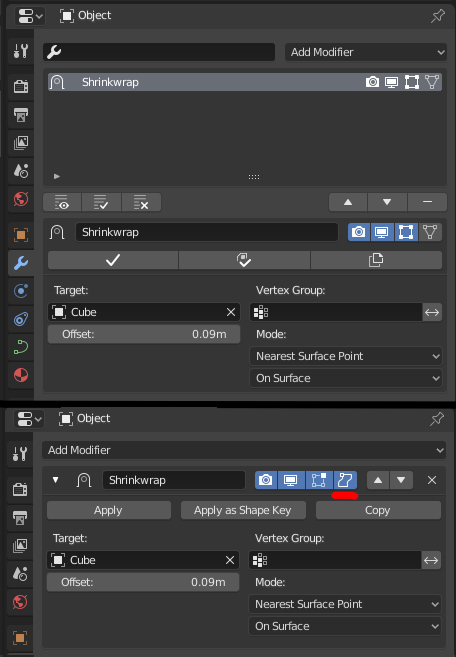This screenshot has height=657, width=456.
Task: Open editor type dropdown in upper header
Action: click(x=30, y=16)
